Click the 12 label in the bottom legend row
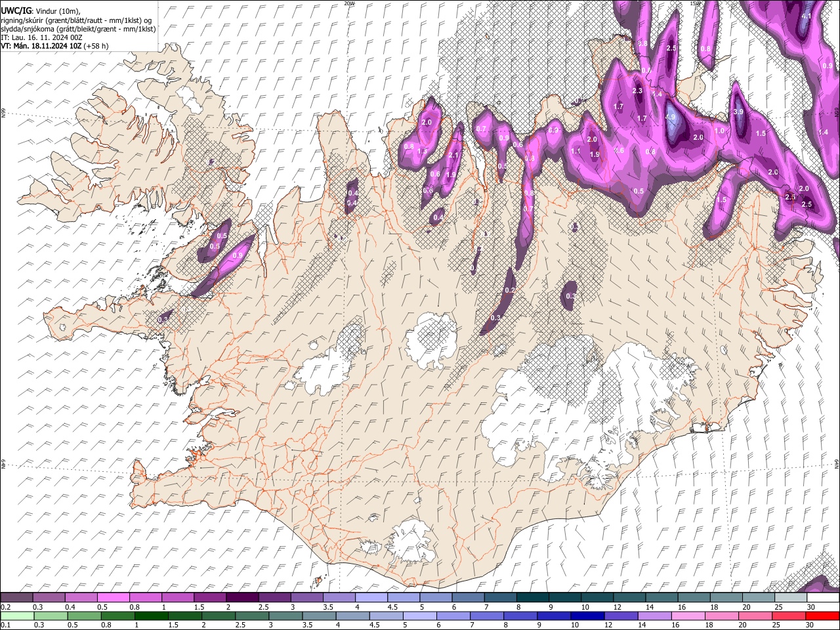 coord(610,625)
